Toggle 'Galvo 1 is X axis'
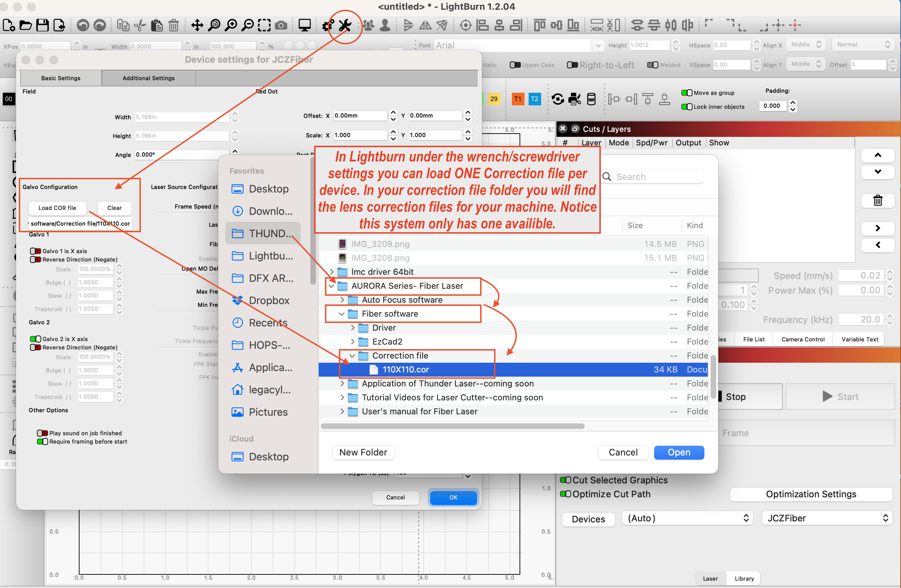 click(36, 251)
